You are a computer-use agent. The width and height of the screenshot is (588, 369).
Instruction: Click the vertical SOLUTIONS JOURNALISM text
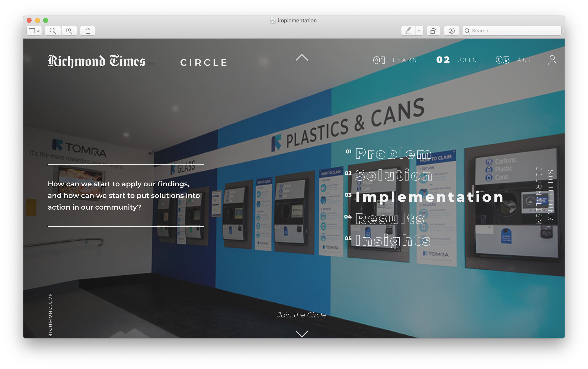[545, 195]
